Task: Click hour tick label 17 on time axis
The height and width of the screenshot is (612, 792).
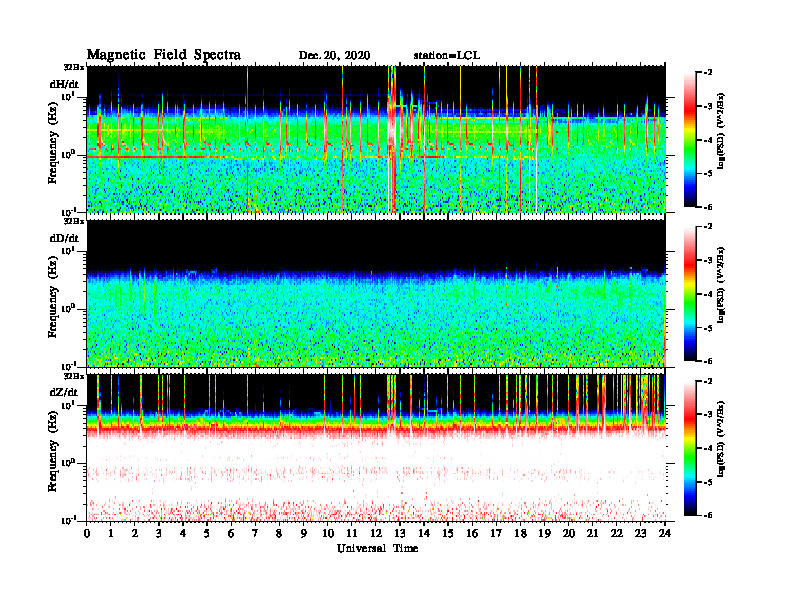Action: [497, 533]
